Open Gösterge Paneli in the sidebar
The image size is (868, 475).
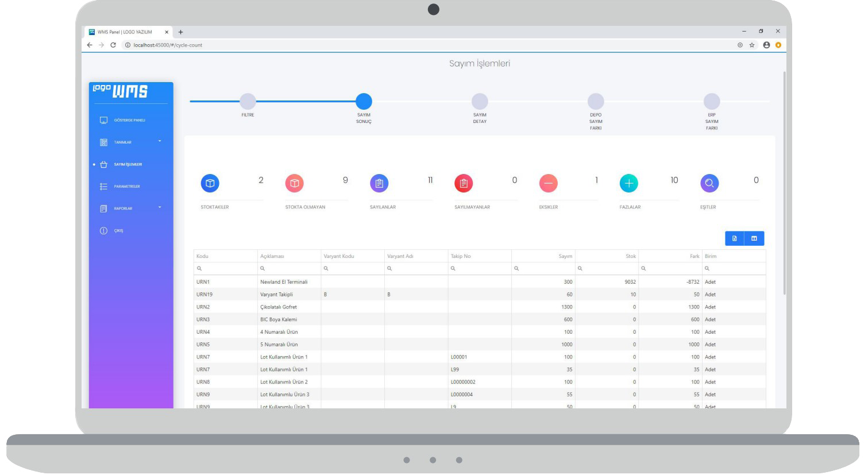click(x=129, y=121)
